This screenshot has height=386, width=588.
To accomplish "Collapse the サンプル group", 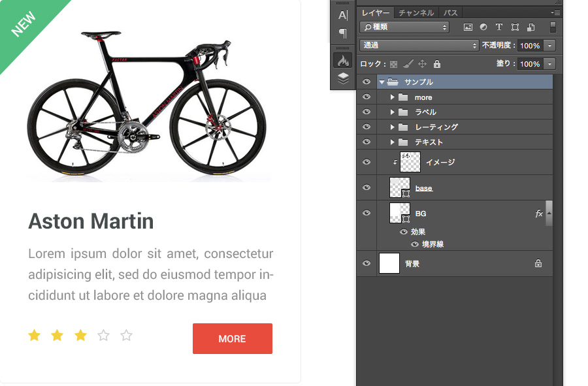I will [382, 82].
